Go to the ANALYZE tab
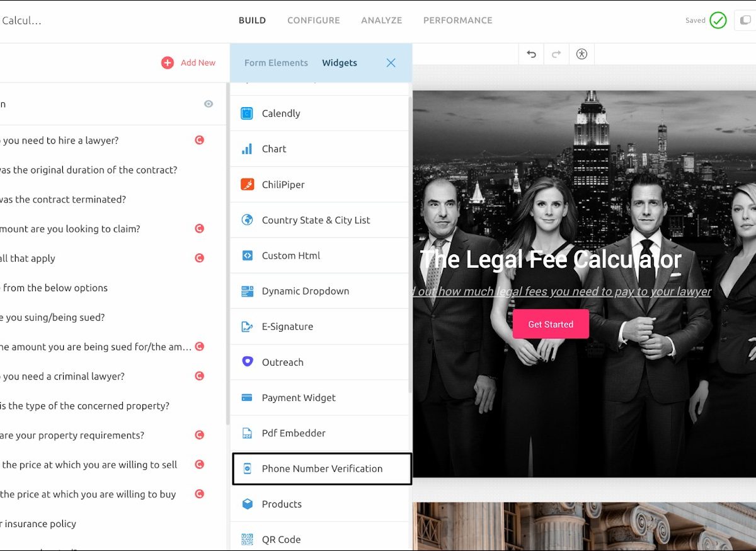The height and width of the screenshot is (551, 756). pos(381,20)
